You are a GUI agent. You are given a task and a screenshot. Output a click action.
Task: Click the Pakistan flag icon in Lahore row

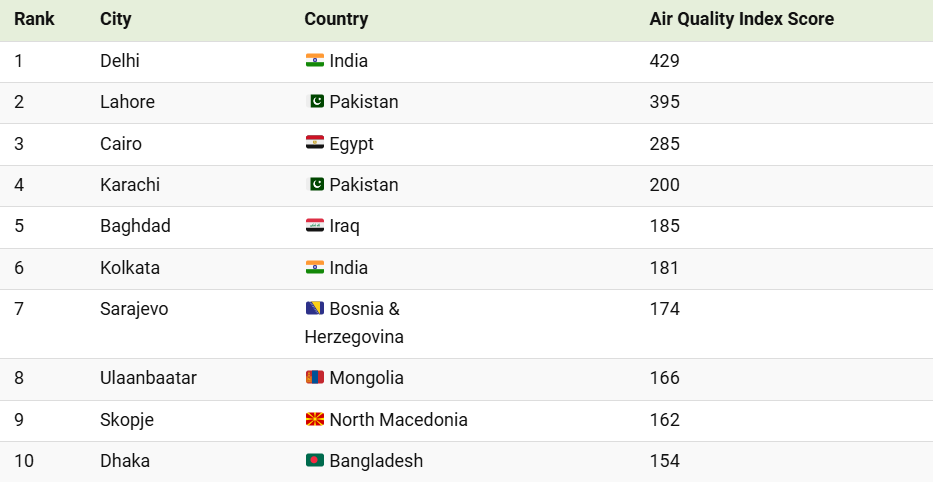click(x=315, y=101)
